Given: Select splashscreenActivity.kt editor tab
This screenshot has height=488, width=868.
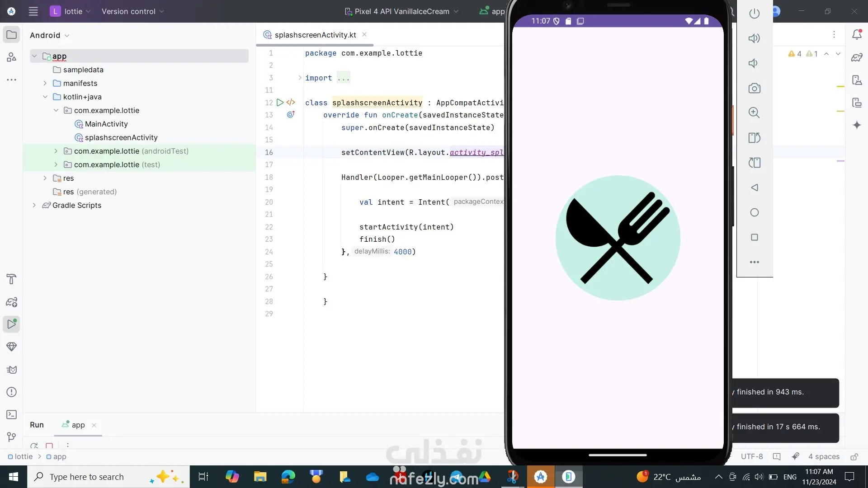Looking at the screenshot, I should [315, 35].
